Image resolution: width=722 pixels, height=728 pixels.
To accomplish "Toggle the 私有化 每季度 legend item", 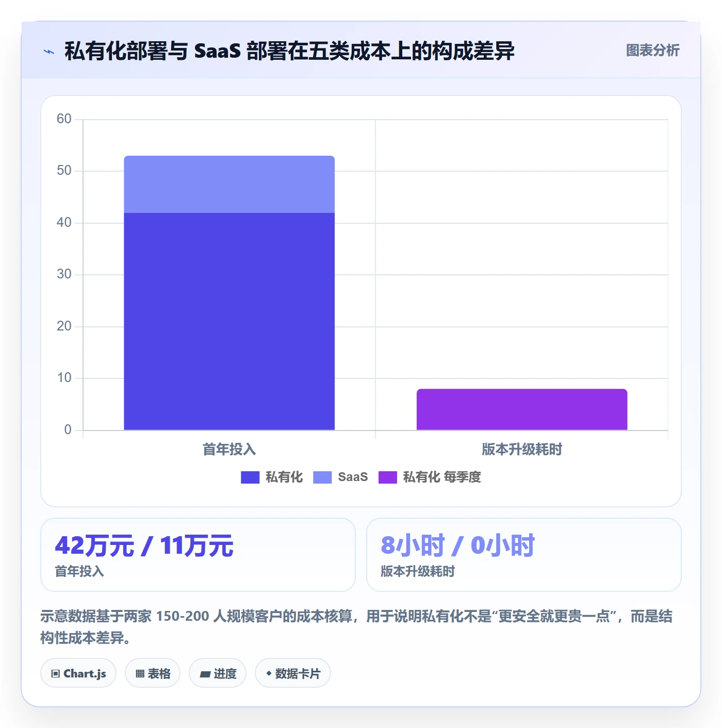I will pos(430,477).
